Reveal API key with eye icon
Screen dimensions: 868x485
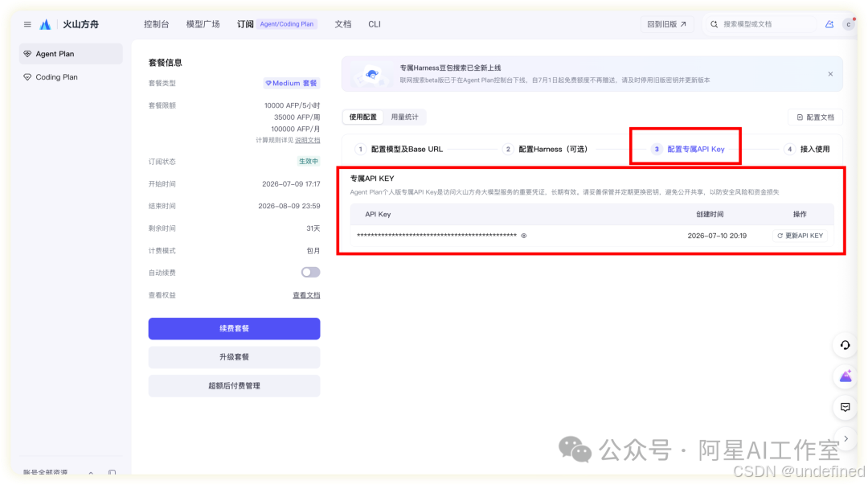pyautogui.click(x=524, y=236)
